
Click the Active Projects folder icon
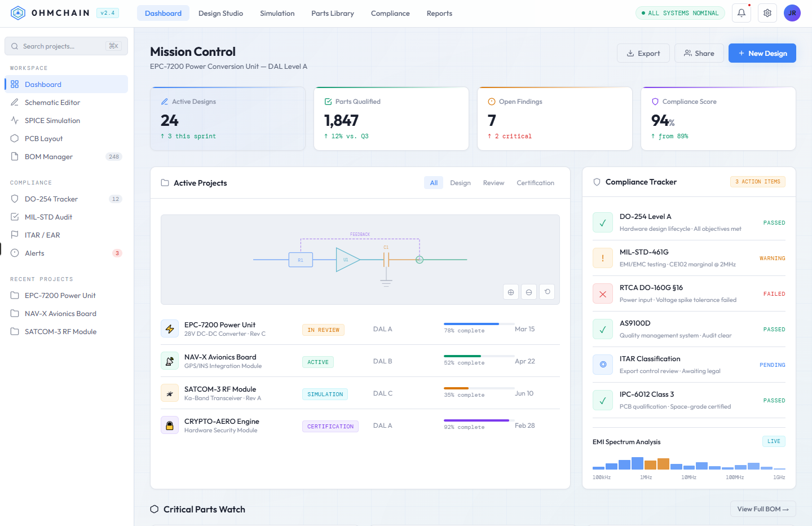[x=165, y=183]
